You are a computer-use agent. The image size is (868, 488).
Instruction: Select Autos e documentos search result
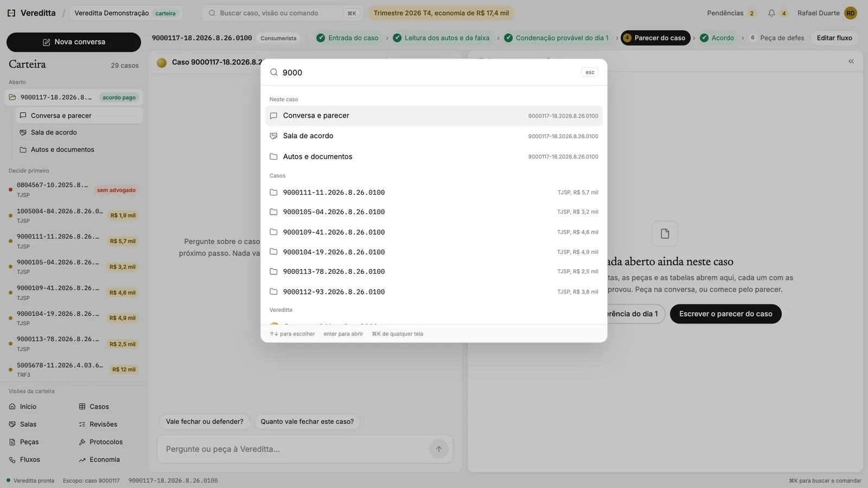[x=434, y=157]
